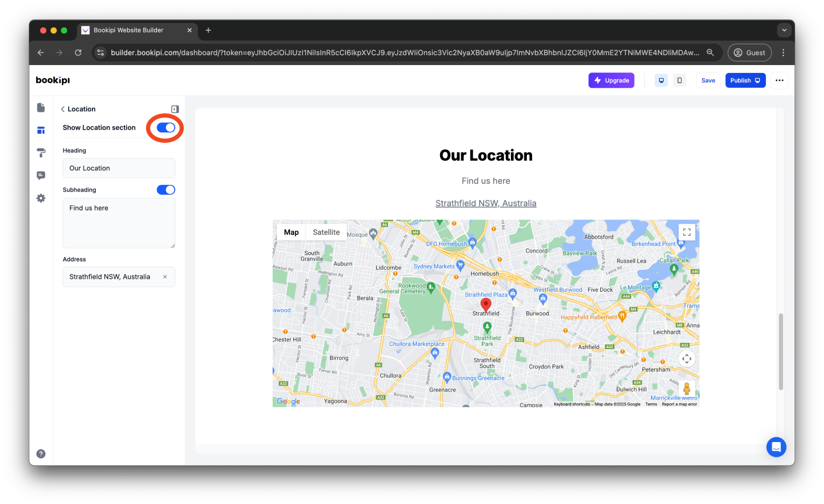Save the website changes

click(708, 80)
